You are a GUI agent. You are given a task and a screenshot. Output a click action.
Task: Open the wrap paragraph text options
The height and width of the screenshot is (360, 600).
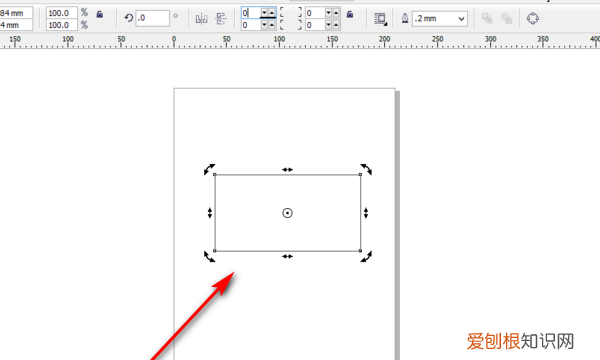tap(380, 19)
